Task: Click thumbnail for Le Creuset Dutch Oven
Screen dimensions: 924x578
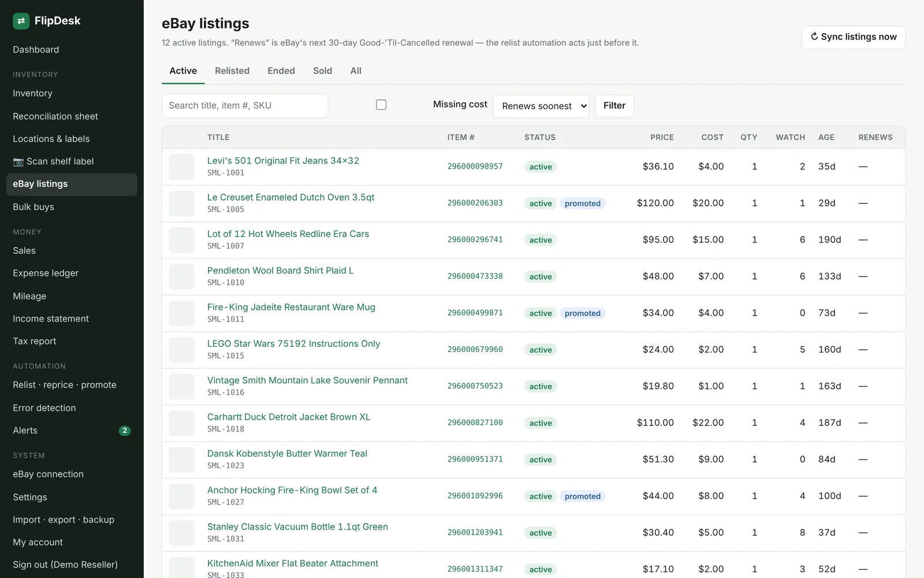Action: 181,203
